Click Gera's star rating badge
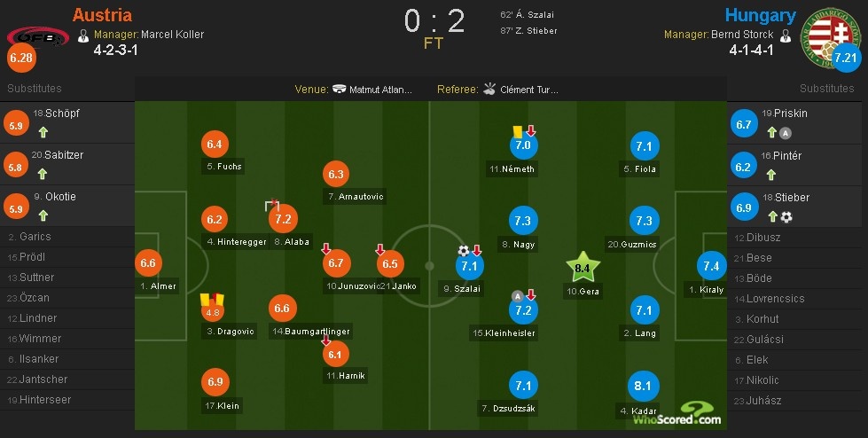868x438 pixels. click(583, 266)
